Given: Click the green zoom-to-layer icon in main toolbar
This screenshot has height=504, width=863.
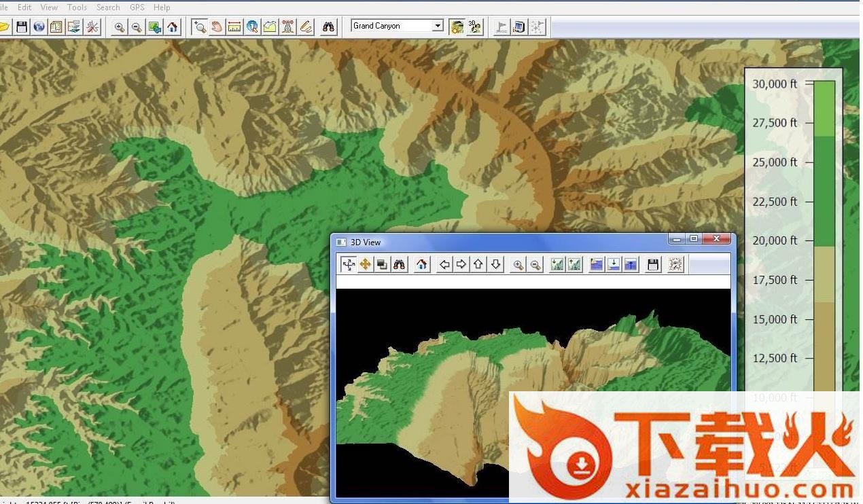Looking at the screenshot, I should 155,26.
